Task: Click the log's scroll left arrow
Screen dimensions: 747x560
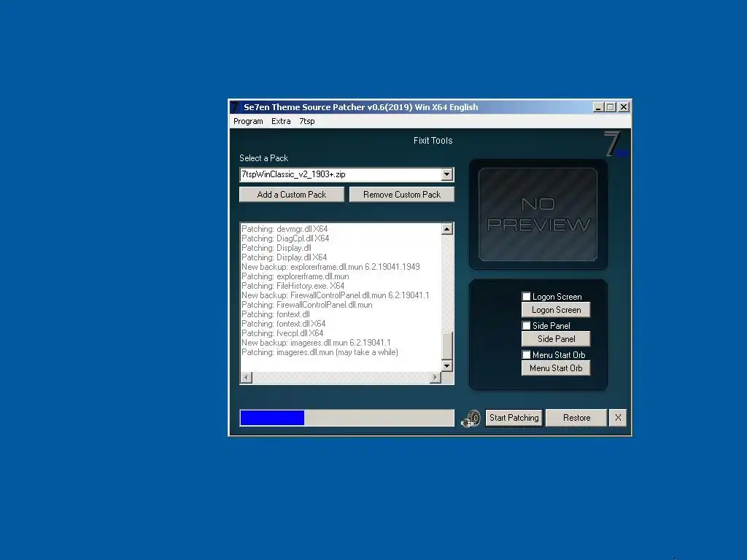Action: (x=247, y=378)
